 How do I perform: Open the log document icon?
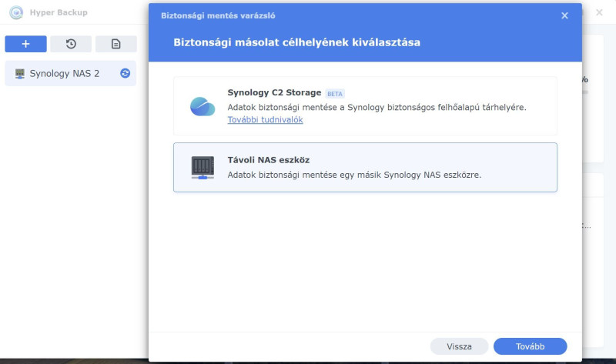coord(116,44)
